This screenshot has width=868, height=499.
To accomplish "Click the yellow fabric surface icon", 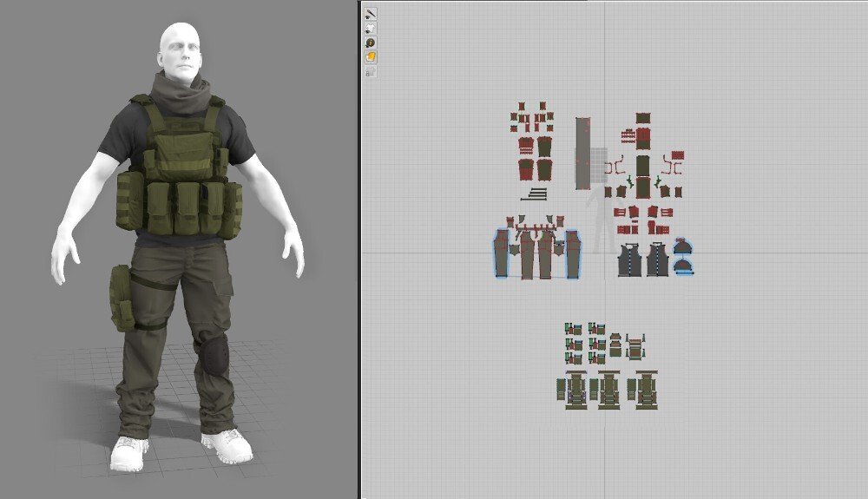I will pyautogui.click(x=371, y=56).
